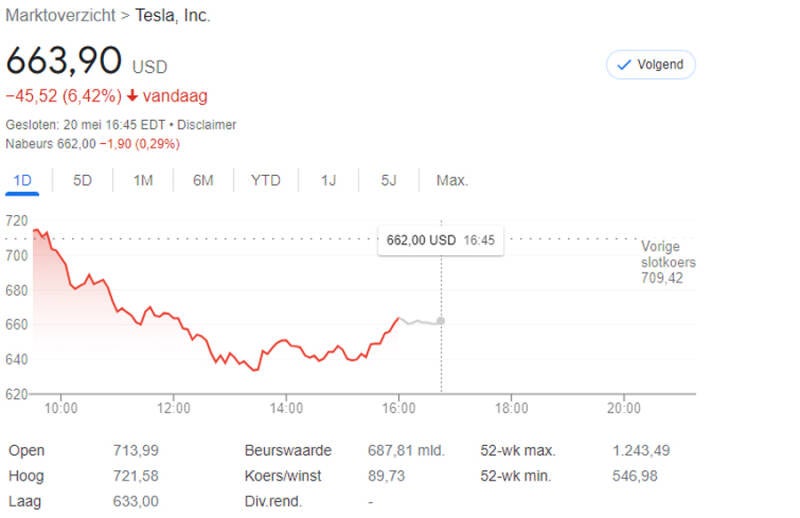Click the red down arrow beside vandaag
The height and width of the screenshot is (518, 800).
click(132, 96)
